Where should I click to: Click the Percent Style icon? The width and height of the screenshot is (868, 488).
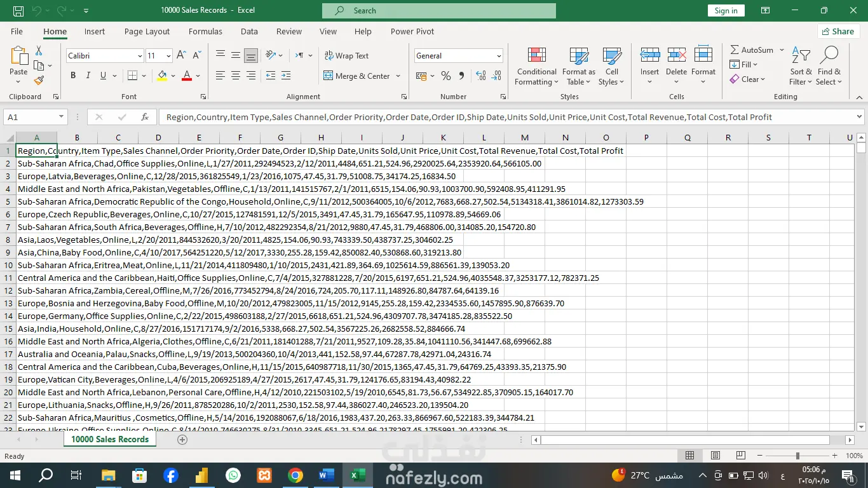(x=446, y=76)
